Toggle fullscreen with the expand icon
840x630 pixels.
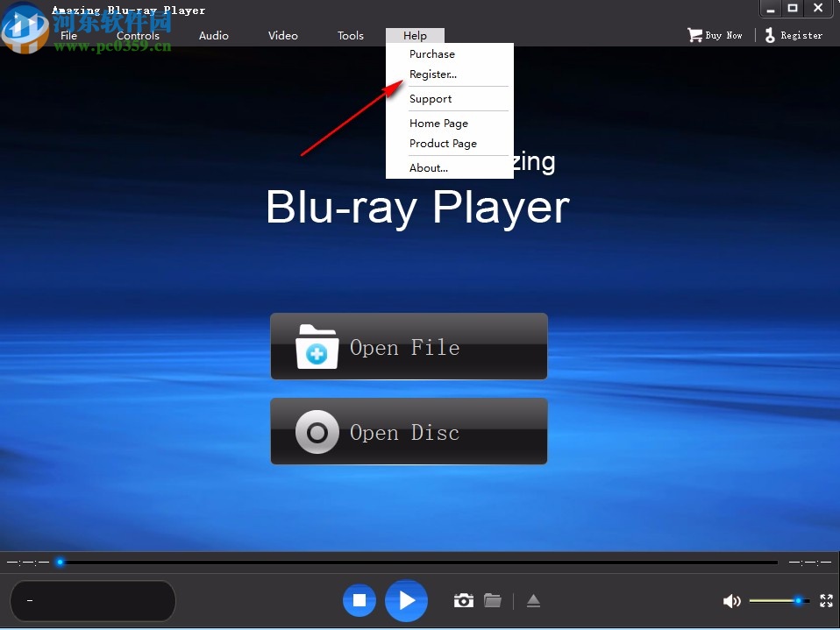825,600
